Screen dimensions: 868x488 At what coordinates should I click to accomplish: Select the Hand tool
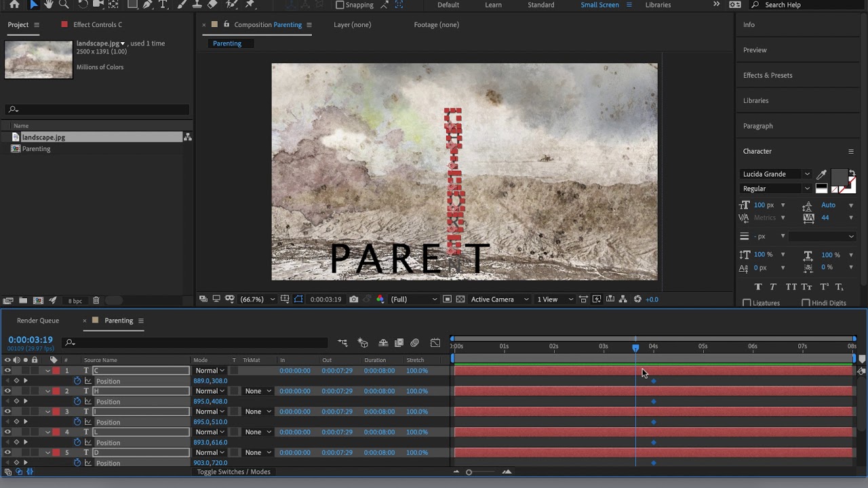tap(49, 5)
